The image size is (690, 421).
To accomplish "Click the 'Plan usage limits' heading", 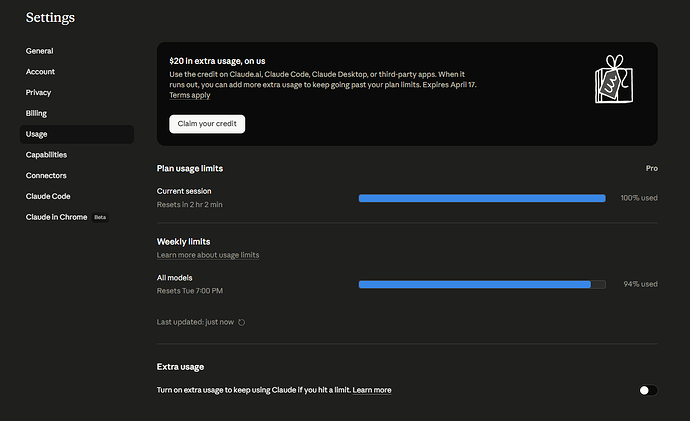I will (190, 168).
